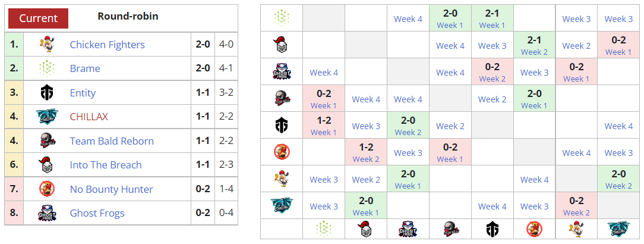Open the Brame team name link
644x244 pixels.
tap(85, 68)
